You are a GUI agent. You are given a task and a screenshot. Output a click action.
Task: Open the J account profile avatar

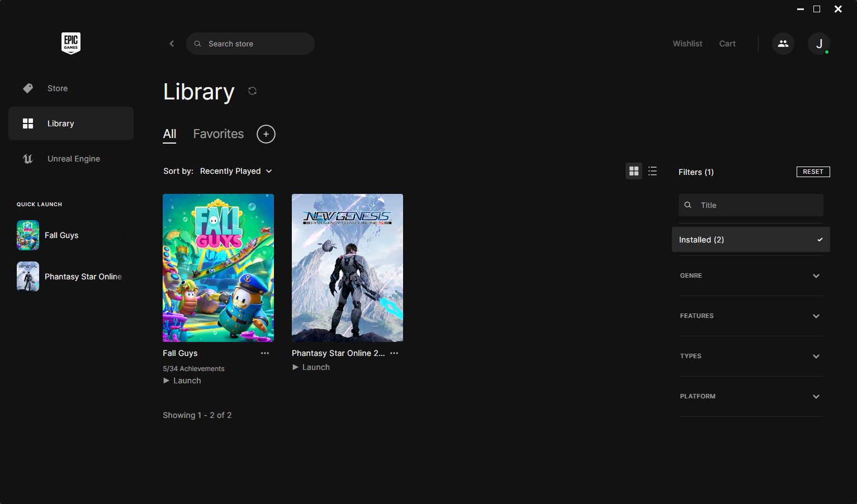click(x=818, y=44)
